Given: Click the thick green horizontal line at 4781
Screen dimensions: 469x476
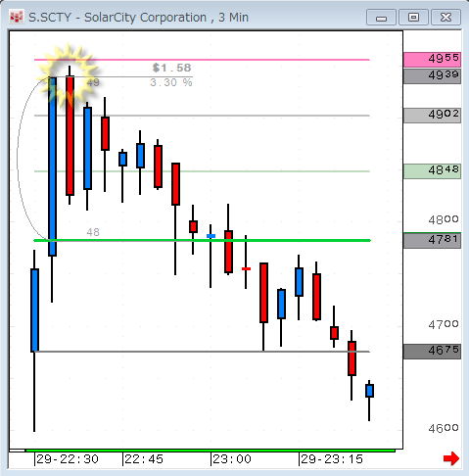Looking at the screenshot, I should point(202,241).
